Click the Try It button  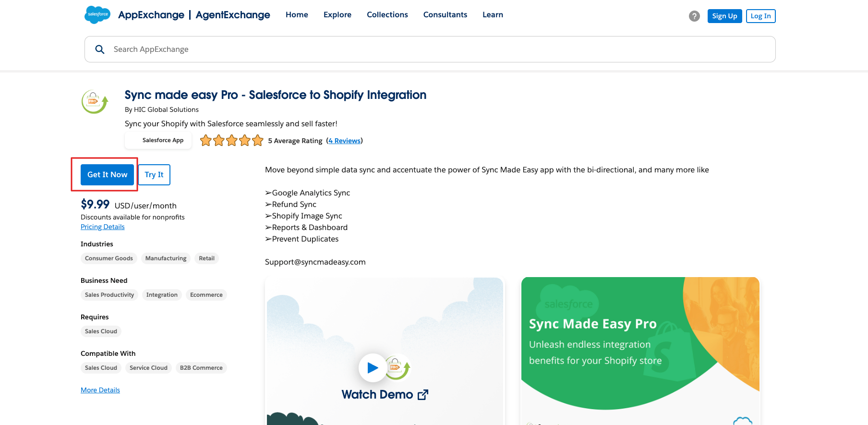coord(154,175)
